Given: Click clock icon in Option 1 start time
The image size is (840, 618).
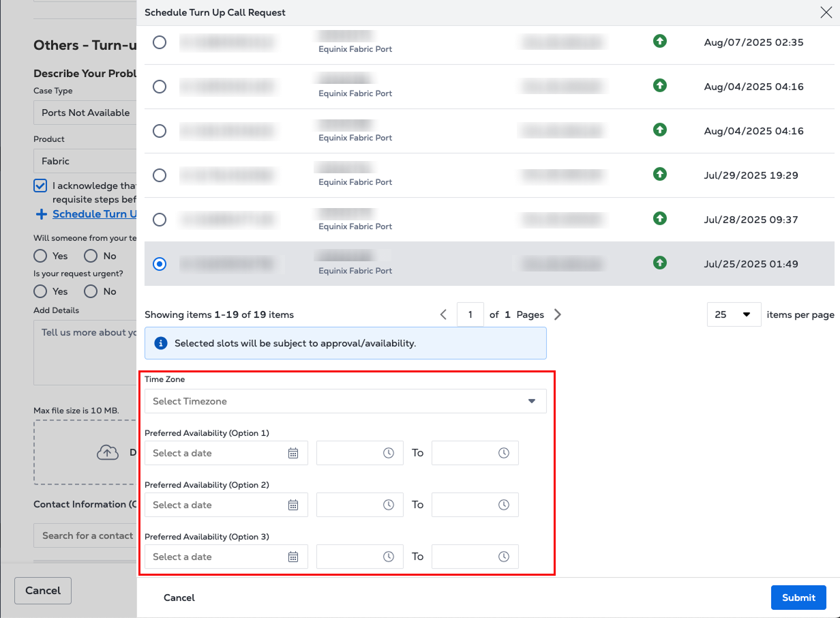Looking at the screenshot, I should [x=389, y=453].
